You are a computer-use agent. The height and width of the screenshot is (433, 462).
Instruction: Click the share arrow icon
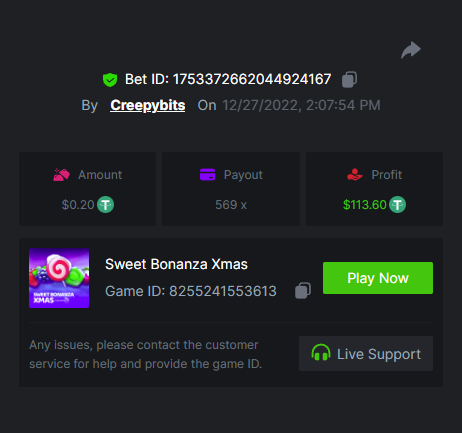click(x=411, y=50)
